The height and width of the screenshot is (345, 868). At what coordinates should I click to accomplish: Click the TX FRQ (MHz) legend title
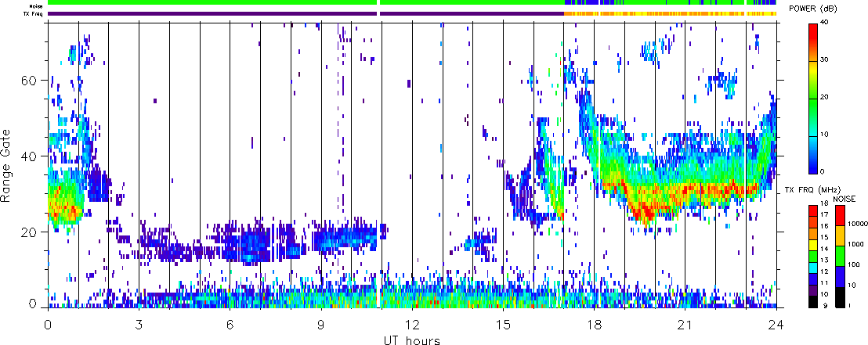(812, 190)
